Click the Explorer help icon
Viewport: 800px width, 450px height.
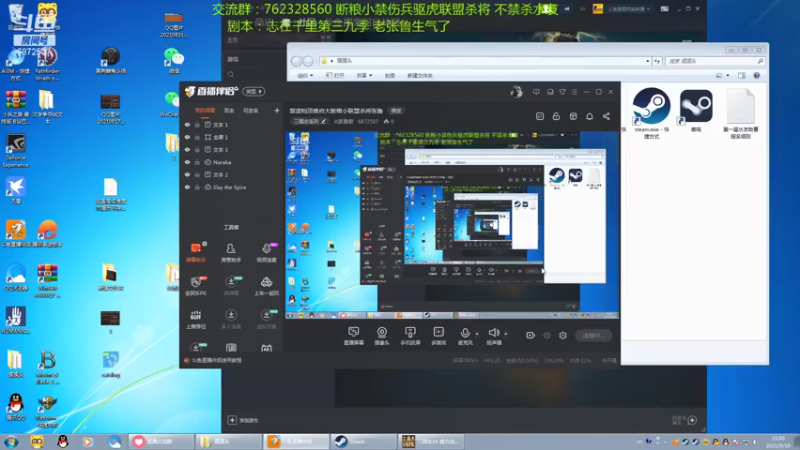[757, 76]
